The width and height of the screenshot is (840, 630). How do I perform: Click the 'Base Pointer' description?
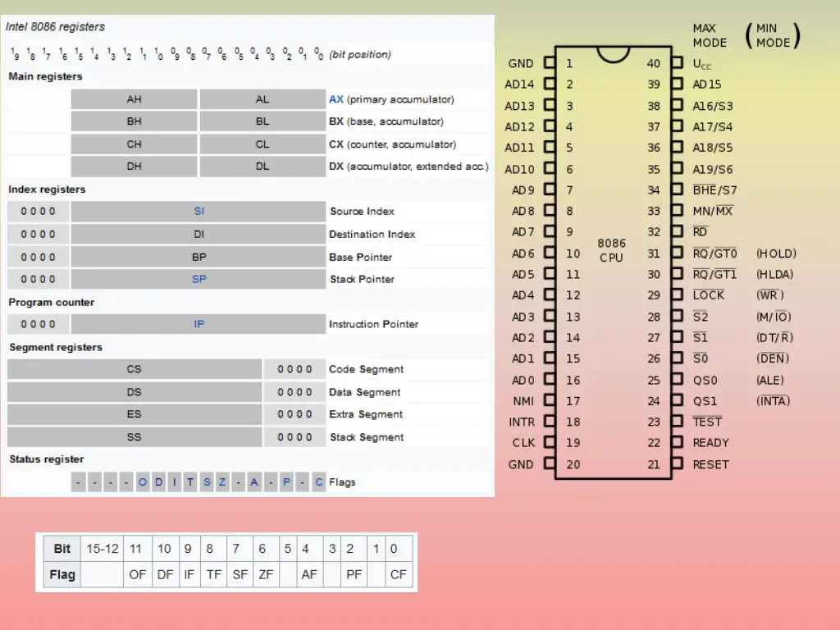click(x=361, y=257)
